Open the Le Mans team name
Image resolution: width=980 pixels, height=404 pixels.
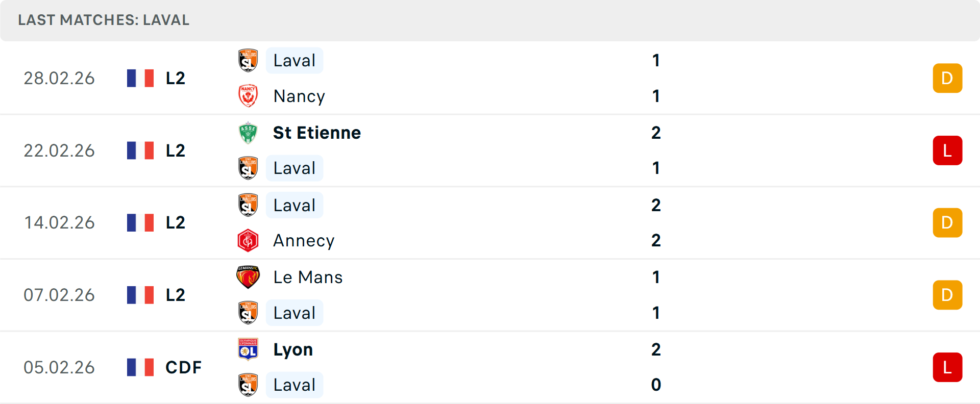(x=308, y=277)
